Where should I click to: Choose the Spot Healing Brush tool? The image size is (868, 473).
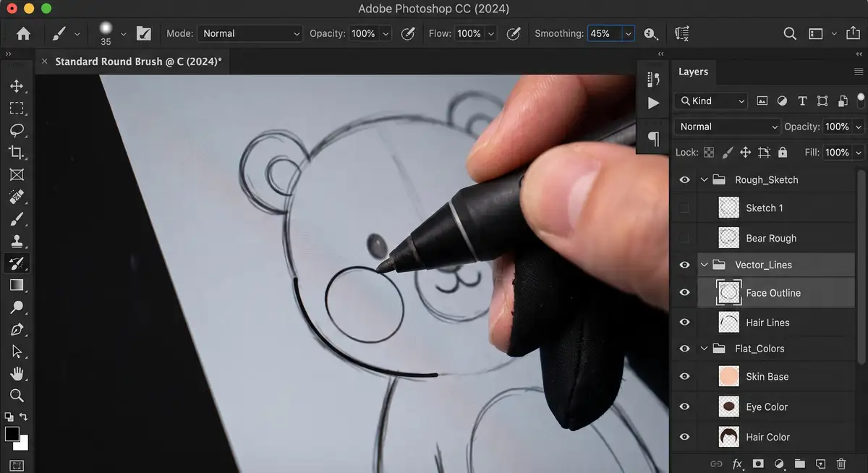[x=16, y=197]
